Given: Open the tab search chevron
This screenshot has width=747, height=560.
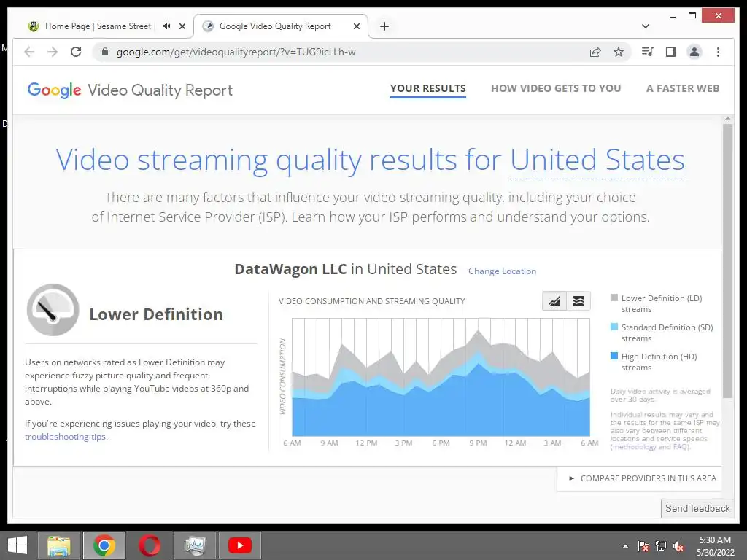Looking at the screenshot, I should pos(645,26).
